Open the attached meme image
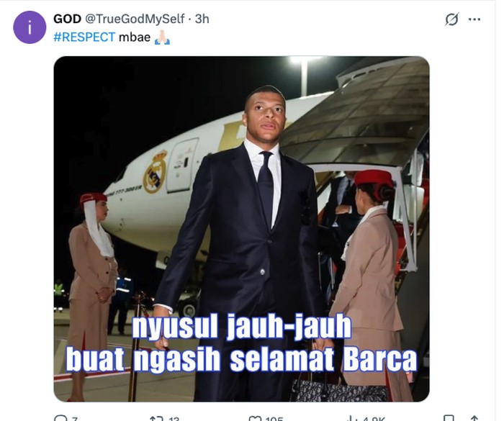 (x=241, y=229)
